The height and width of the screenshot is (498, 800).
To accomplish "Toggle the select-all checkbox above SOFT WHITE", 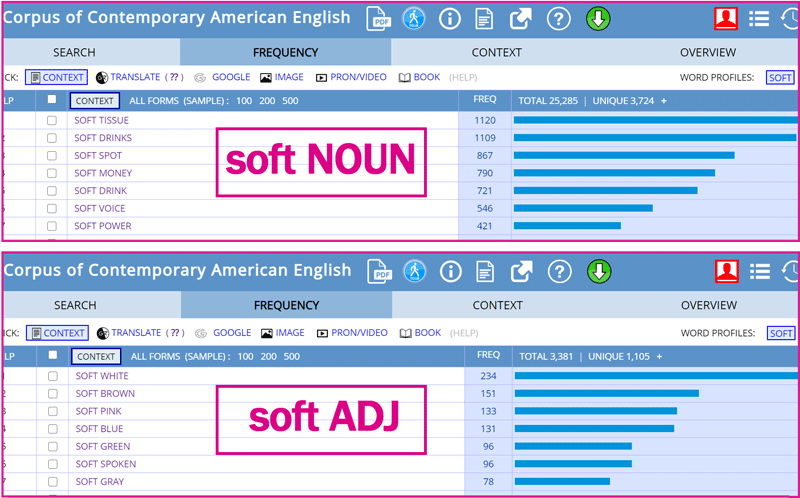I will [52, 355].
